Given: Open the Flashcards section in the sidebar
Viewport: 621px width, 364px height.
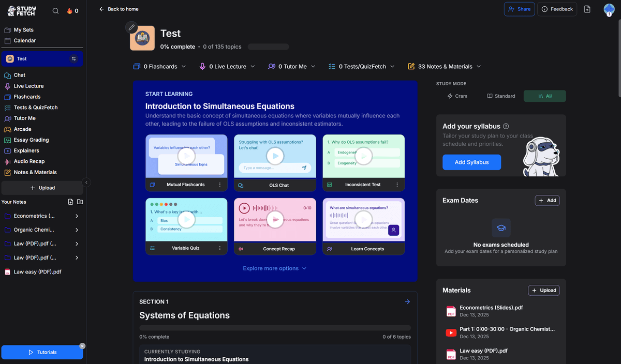Looking at the screenshot, I should pos(26,96).
